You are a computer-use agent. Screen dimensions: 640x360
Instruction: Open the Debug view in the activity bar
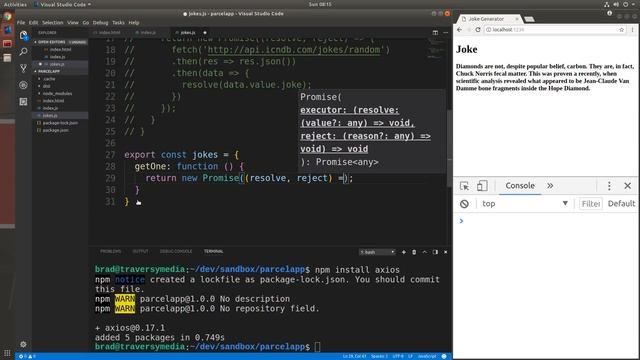point(23,85)
